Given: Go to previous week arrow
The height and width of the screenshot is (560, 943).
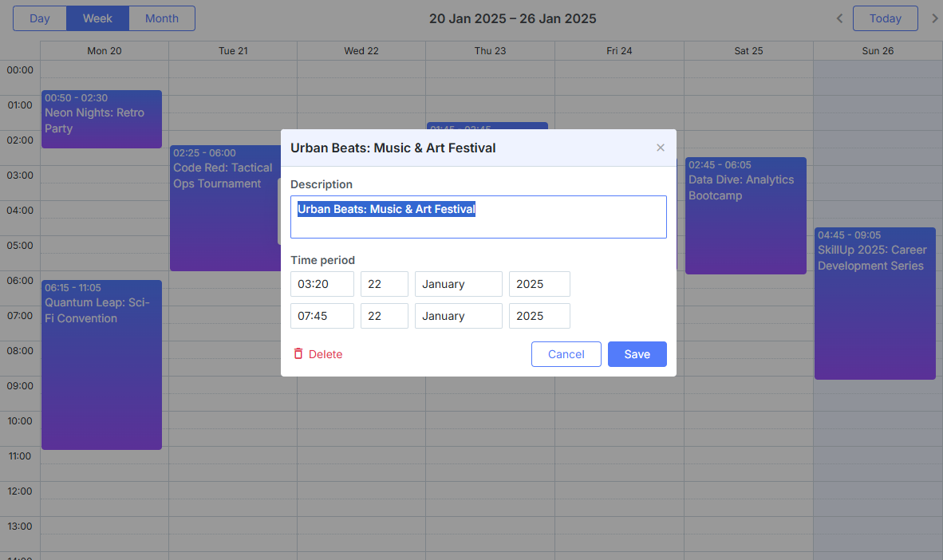Looking at the screenshot, I should coord(839,18).
